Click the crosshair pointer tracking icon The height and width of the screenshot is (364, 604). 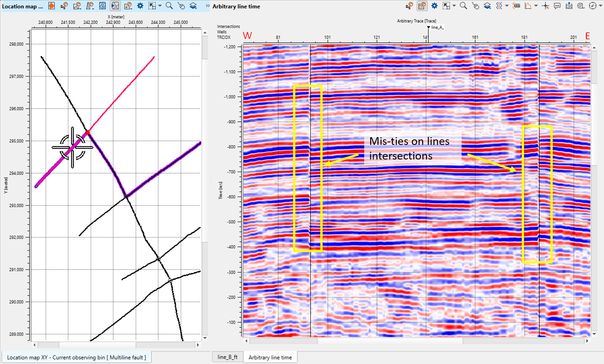click(545, 6)
